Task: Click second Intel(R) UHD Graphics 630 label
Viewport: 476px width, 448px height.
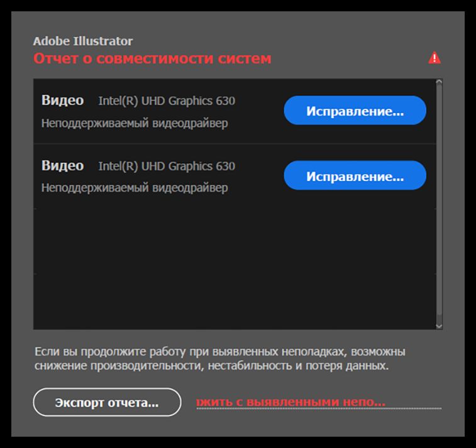Action: pyautogui.click(x=167, y=167)
